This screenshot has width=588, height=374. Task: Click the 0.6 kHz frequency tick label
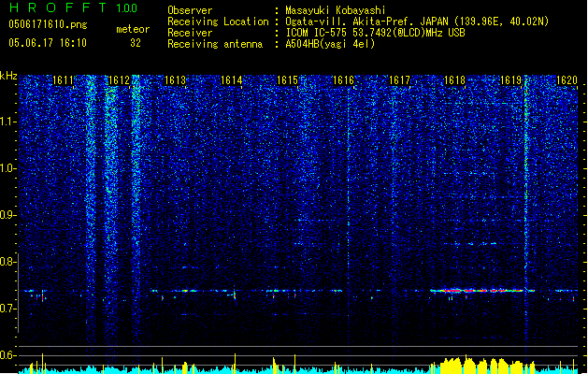coord(7,355)
